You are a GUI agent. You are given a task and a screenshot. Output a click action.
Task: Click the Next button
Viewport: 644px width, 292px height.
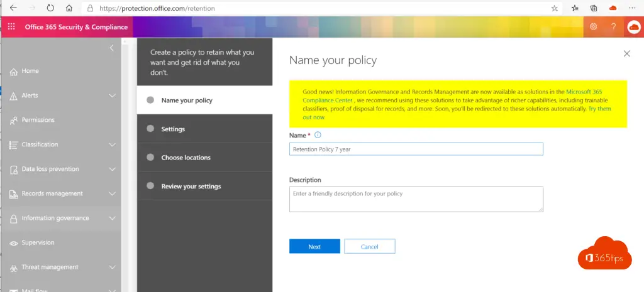[314, 246]
